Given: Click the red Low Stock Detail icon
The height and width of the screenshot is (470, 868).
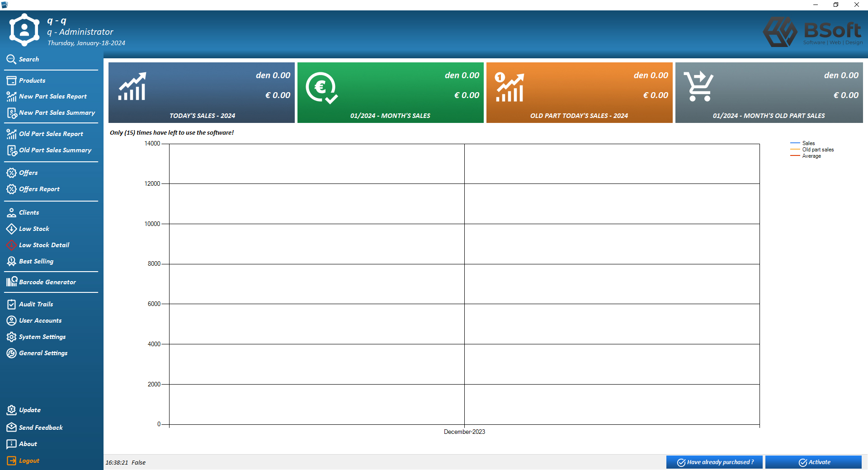Looking at the screenshot, I should coord(11,245).
